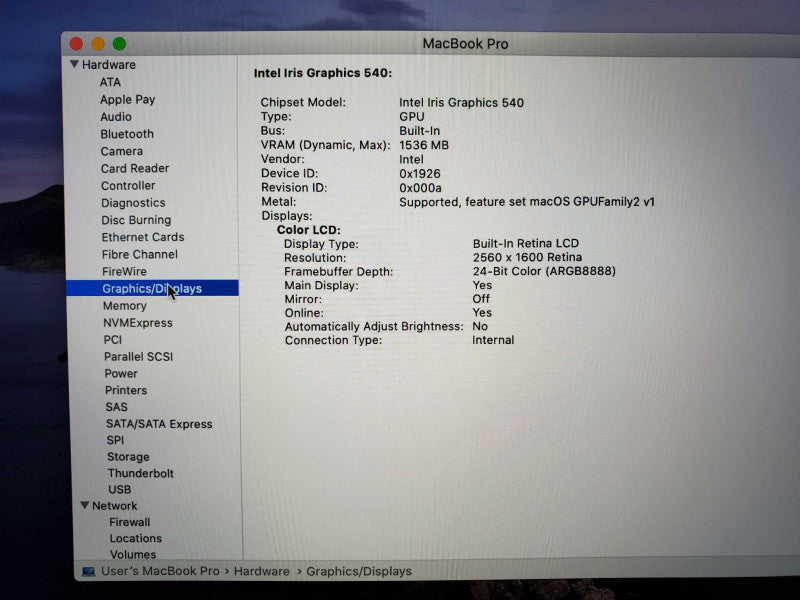View Storage information
This screenshot has width=800, height=600.
128,457
